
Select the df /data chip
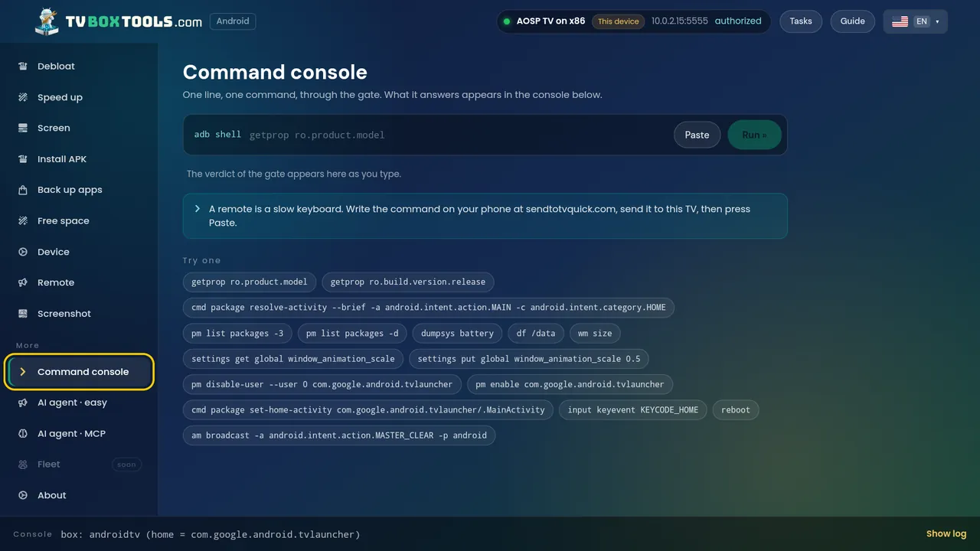point(537,333)
